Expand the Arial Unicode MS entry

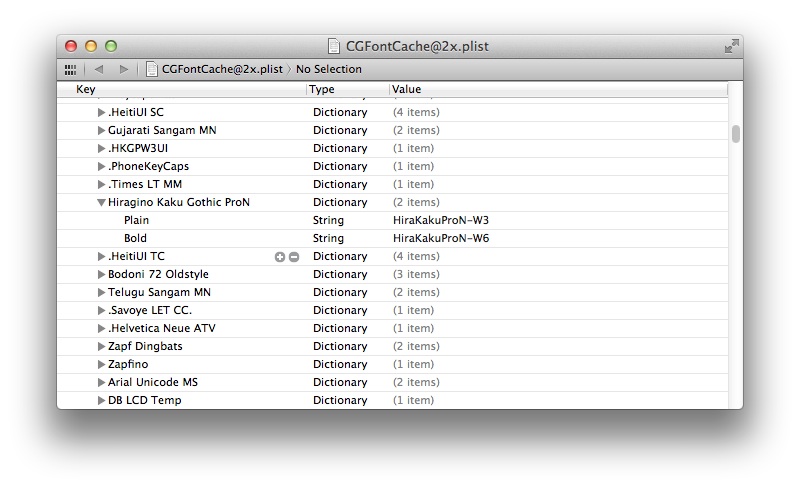101,382
